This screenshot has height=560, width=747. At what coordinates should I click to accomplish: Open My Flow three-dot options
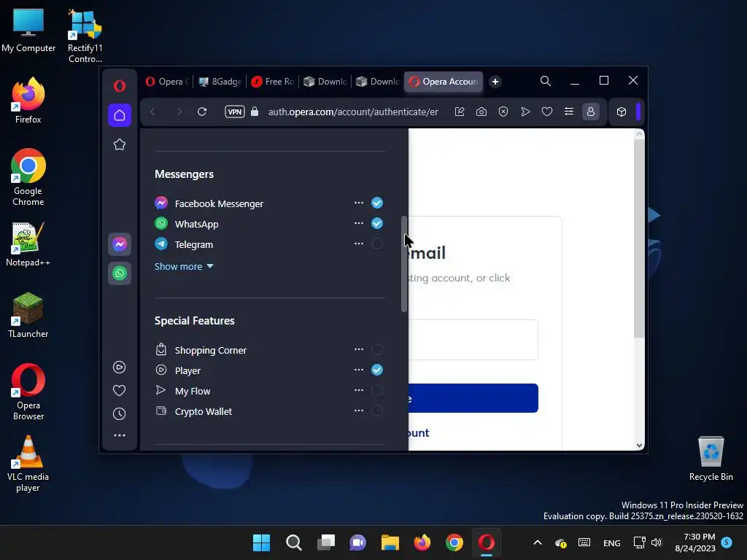pos(359,391)
